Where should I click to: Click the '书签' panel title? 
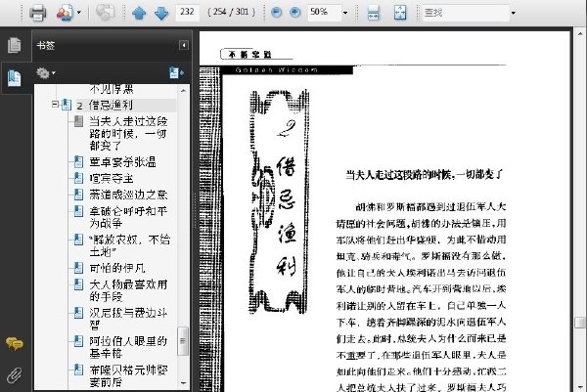[46, 46]
